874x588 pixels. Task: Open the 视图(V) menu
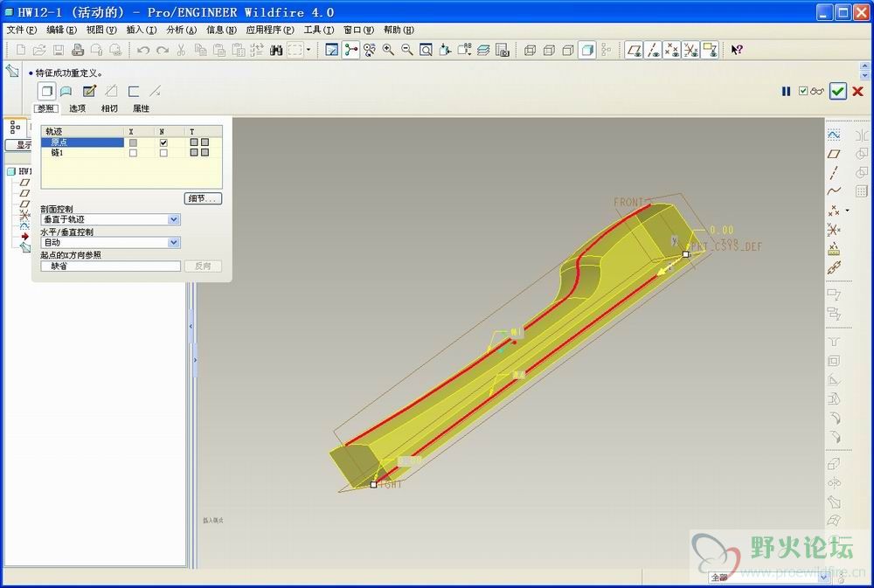(101, 30)
